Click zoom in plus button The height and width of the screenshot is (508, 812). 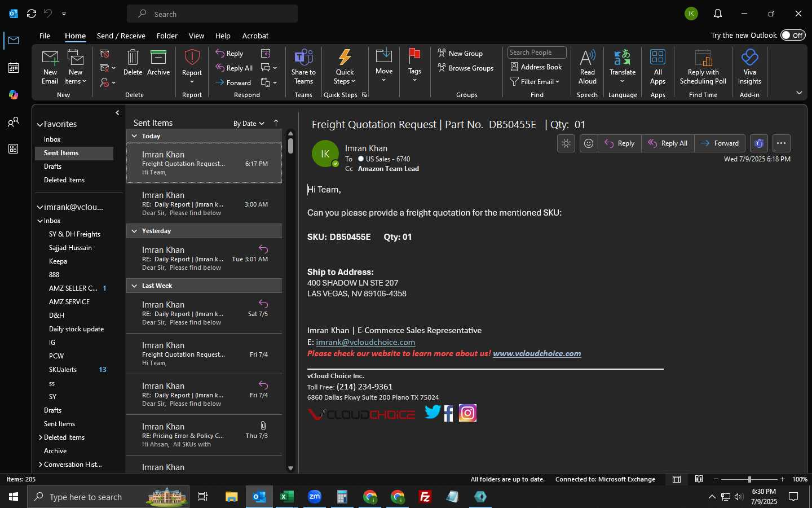tap(782, 479)
